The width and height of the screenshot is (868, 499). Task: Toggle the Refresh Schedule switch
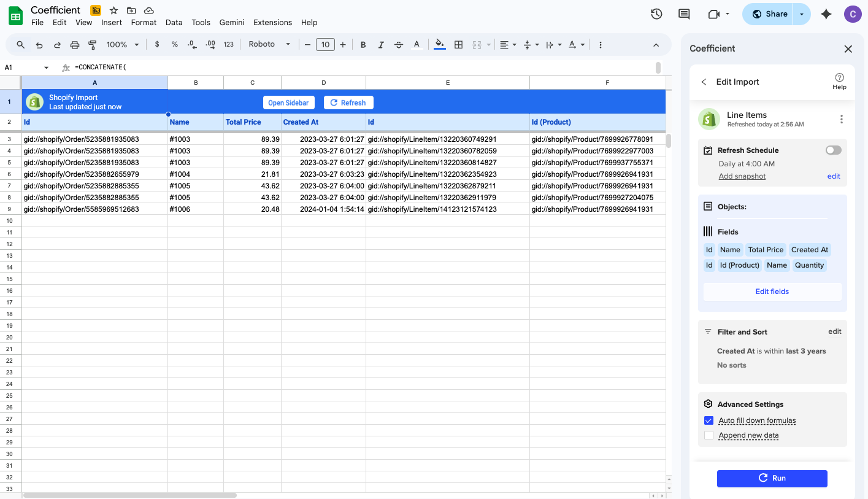tap(833, 150)
